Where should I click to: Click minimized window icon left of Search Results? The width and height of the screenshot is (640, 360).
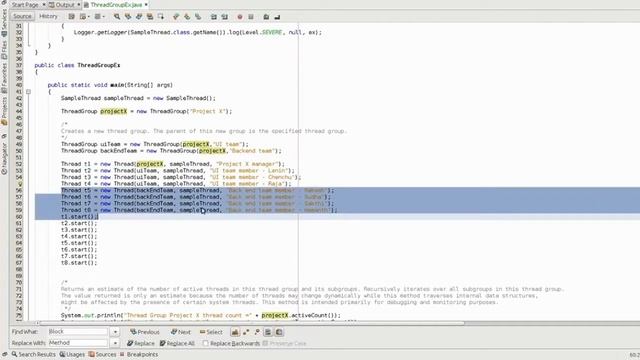4,354
